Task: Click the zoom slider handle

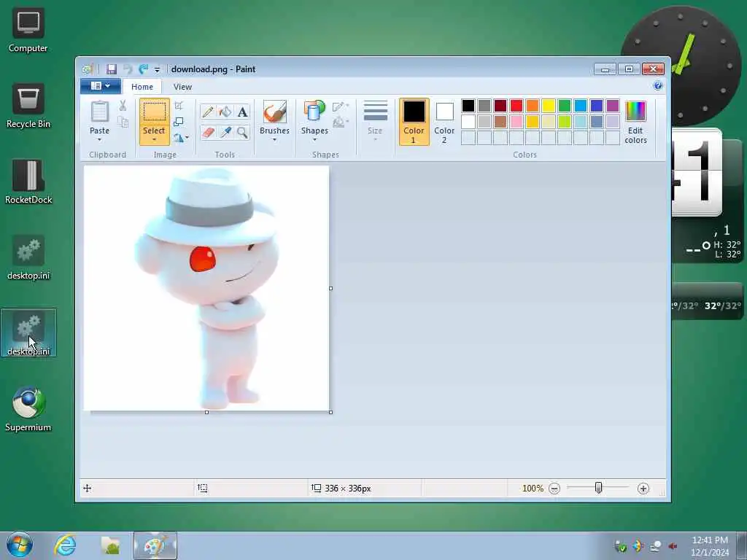Action: pyautogui.click(x=599, y=488)
